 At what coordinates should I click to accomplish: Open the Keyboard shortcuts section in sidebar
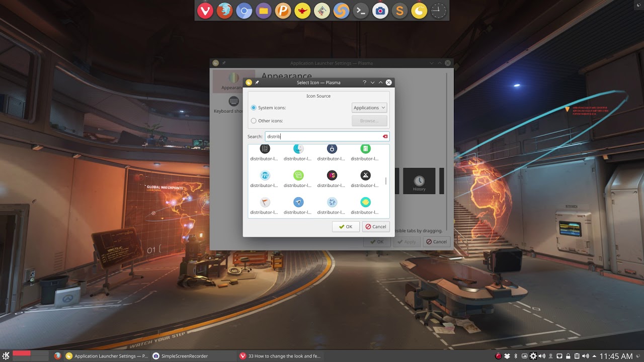point(233,105)
